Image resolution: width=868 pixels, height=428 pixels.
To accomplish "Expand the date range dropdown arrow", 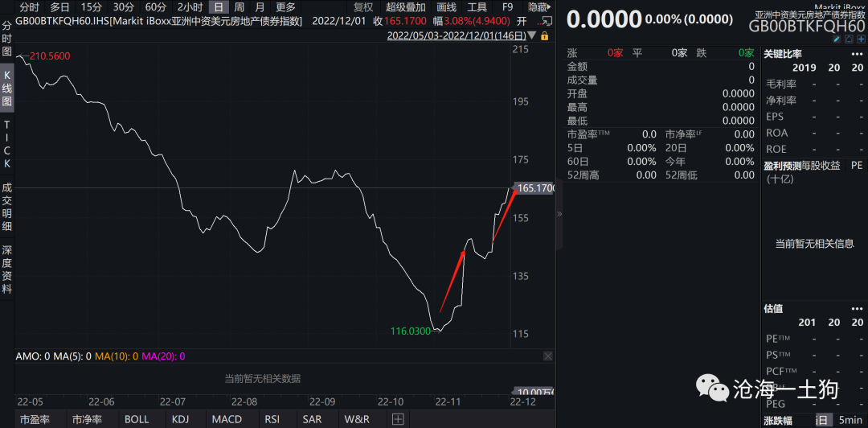I will click(x=534, y=35).
